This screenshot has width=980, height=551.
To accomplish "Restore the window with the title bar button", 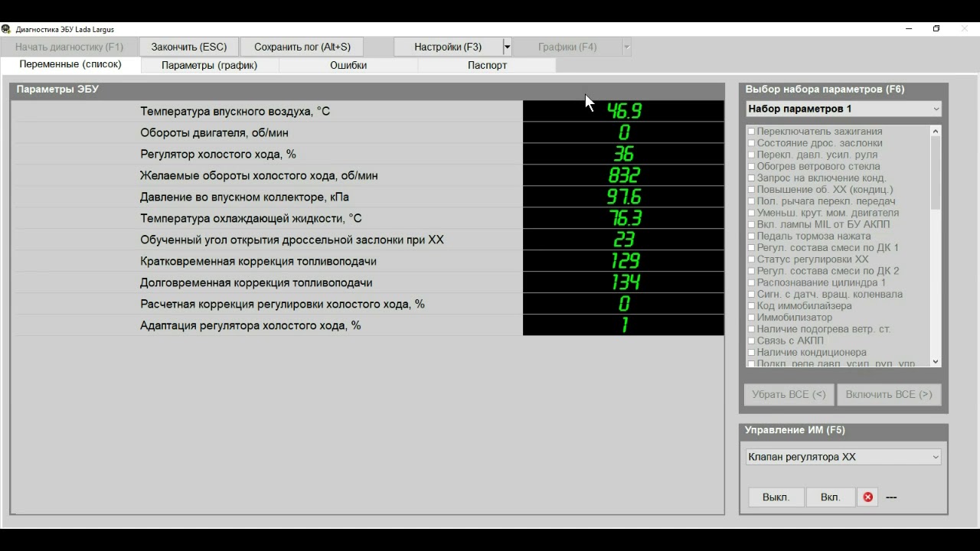I will pyautogui.click(x=936, y=29).
